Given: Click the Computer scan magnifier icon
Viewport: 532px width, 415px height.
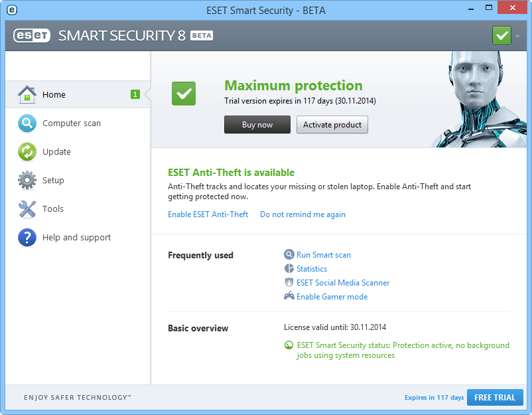Looking at the screenshot, I should 27,123.
